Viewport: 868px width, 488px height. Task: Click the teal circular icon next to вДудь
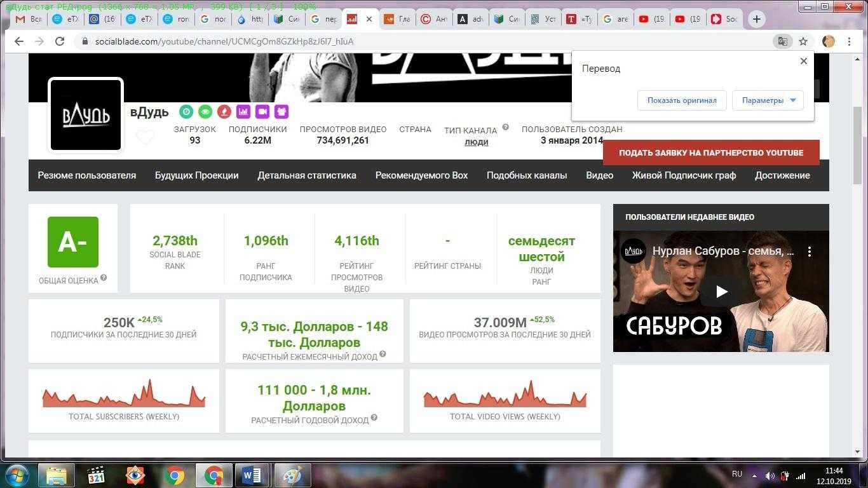186,112
